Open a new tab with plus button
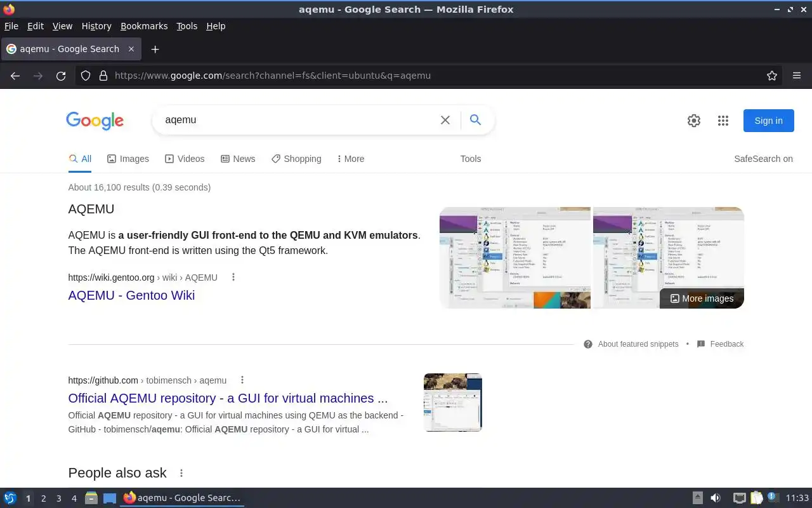This screenshot has height=508, width=812. click(x=155, y=49)
